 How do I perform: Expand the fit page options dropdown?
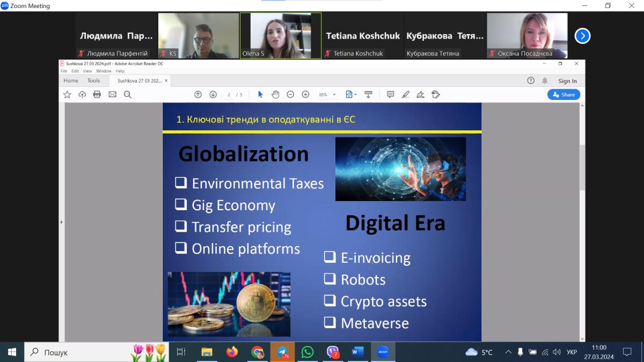(x=355, y=95)
